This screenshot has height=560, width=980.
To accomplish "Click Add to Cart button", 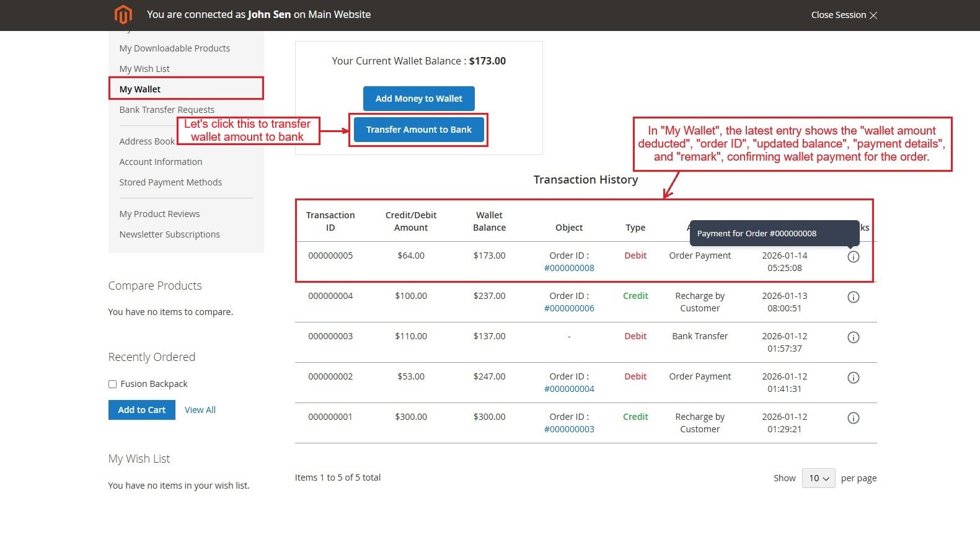I will coord(141,410).
